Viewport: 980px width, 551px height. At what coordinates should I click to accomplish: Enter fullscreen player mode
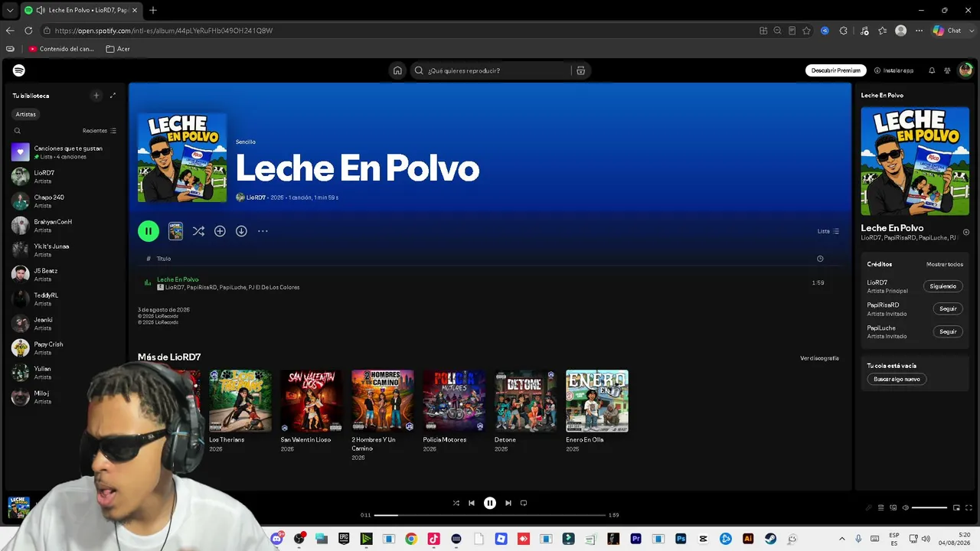click(969, 507)
